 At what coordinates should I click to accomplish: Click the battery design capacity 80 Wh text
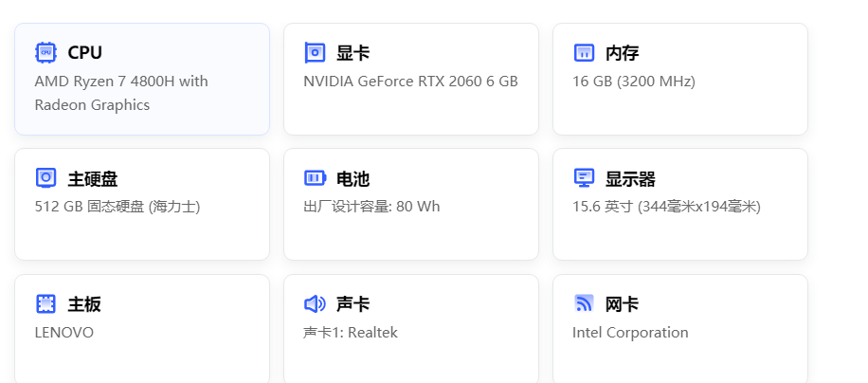pos(371,206)
